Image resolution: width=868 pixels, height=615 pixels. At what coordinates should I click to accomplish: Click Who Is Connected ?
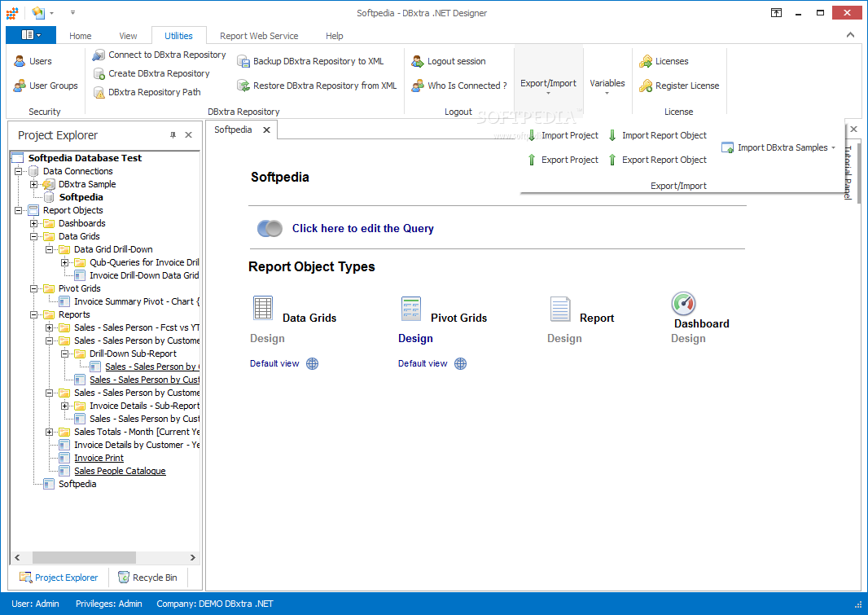tap(459, 86)
